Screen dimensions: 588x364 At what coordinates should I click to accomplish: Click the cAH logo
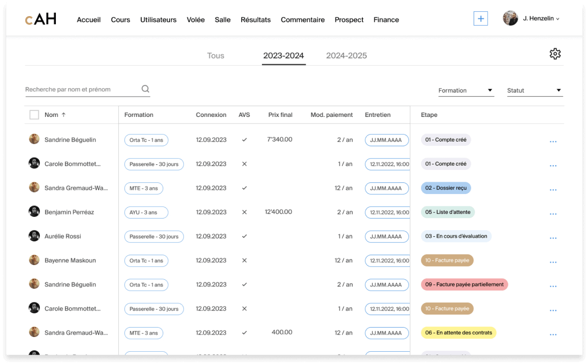tap(41, 19)
